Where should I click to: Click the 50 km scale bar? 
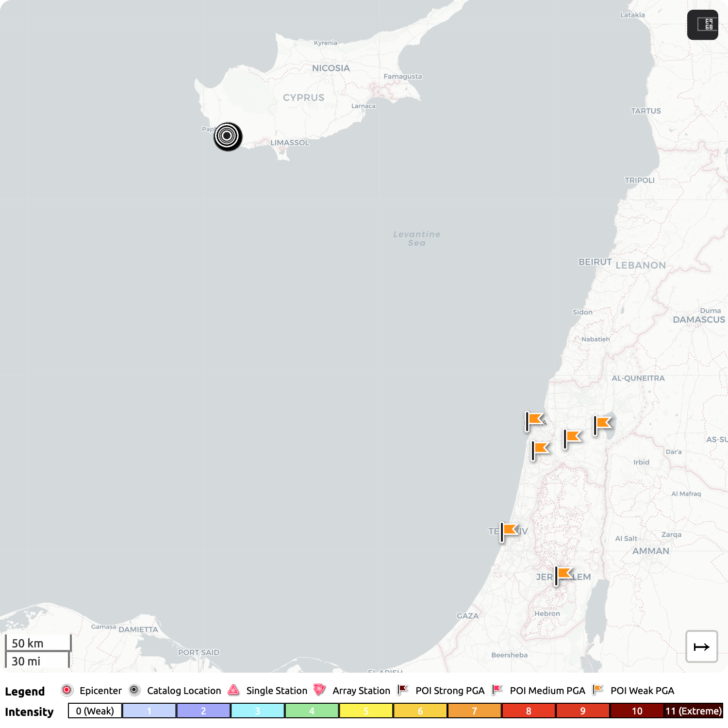coord(38,643)
